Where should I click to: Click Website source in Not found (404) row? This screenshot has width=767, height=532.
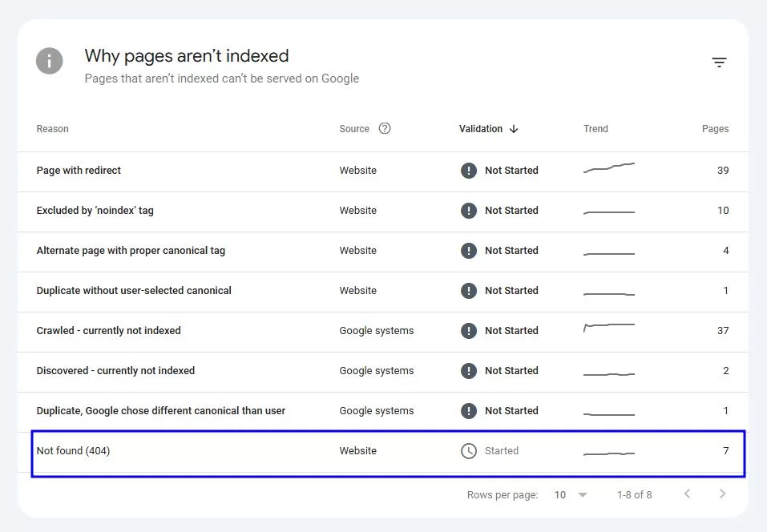357,451
